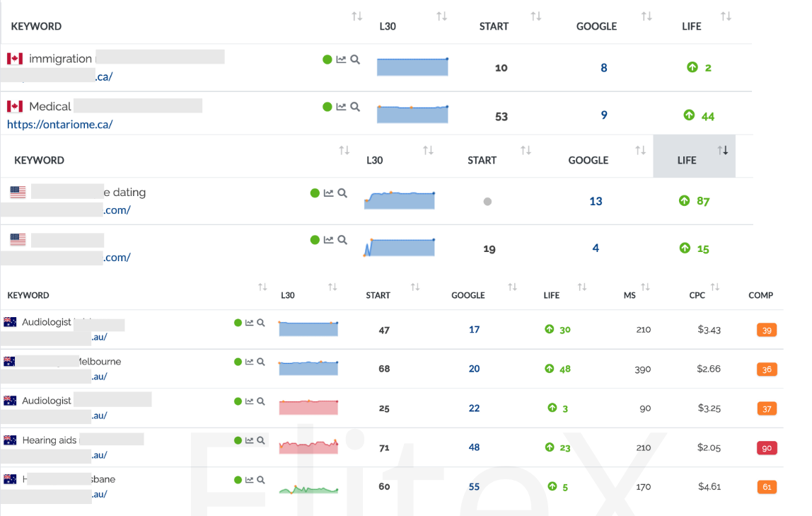Sort bottom table by CPC column arrows
The width and height of the screenshot is (812, 516).
pos(715,287)
